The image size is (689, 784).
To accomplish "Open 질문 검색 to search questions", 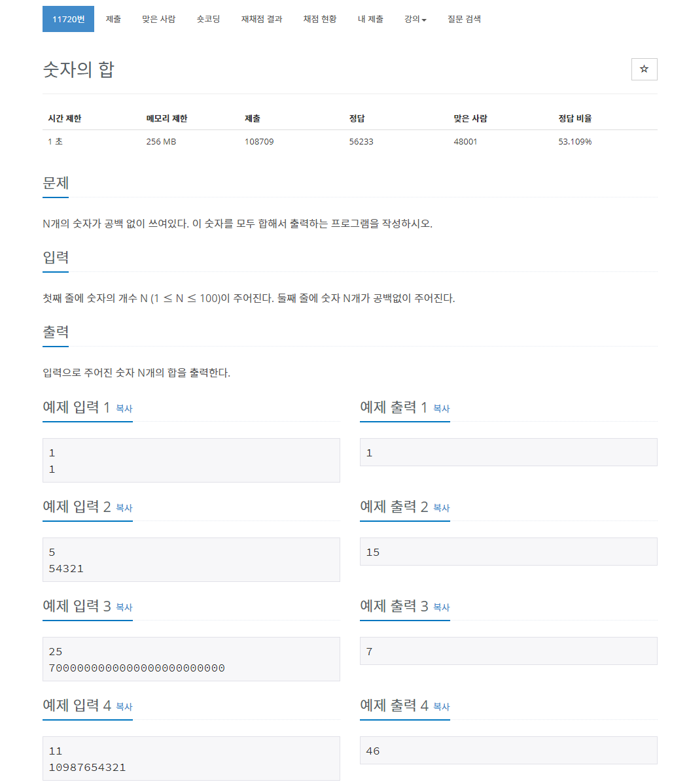I will tap(464, 19).
